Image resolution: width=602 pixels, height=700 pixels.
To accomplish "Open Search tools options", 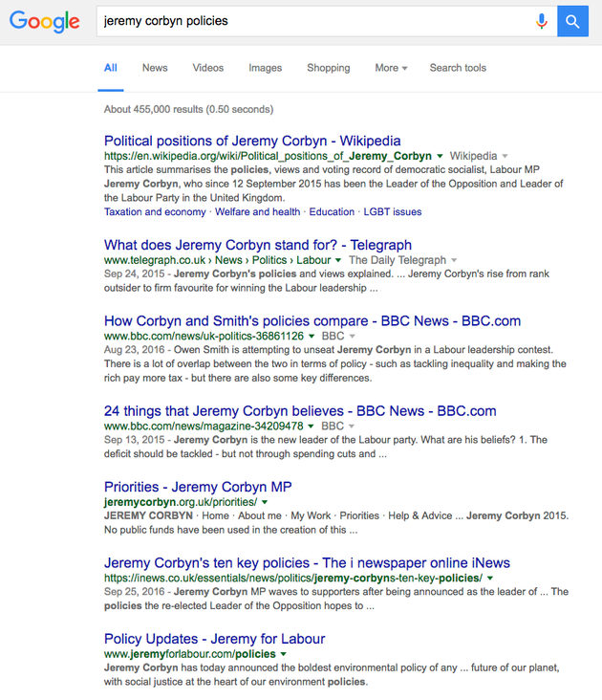I will tap(458, 68).
